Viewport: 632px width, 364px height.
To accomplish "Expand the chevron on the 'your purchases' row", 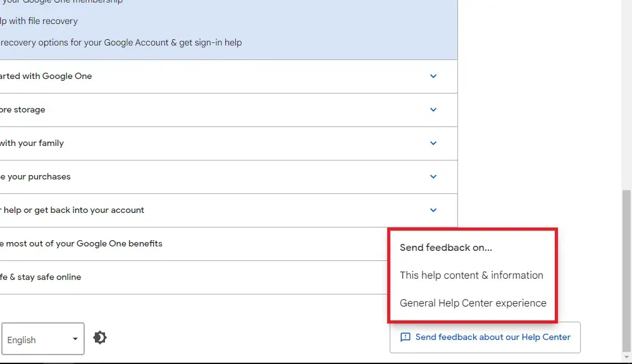I will (433, 177).
